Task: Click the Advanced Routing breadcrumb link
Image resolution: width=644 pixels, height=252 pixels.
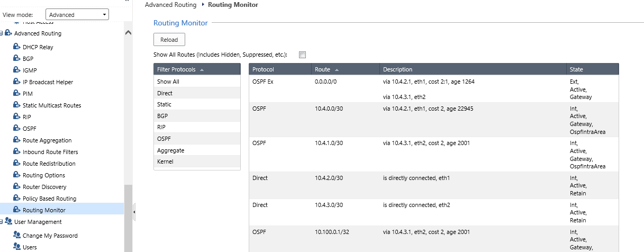Action: click(170, 5)
